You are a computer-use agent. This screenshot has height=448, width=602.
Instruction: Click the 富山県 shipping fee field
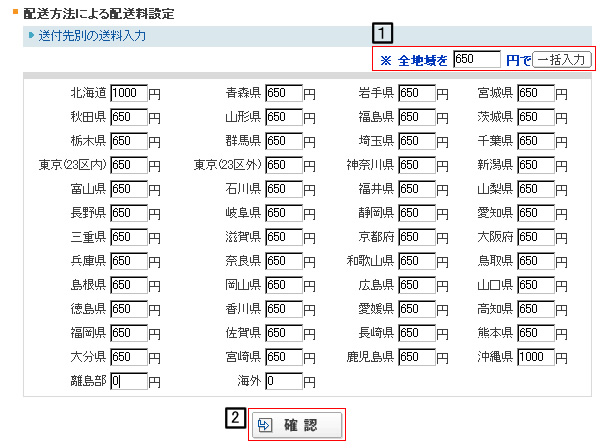pyautogui.click(x=129, y=189)
